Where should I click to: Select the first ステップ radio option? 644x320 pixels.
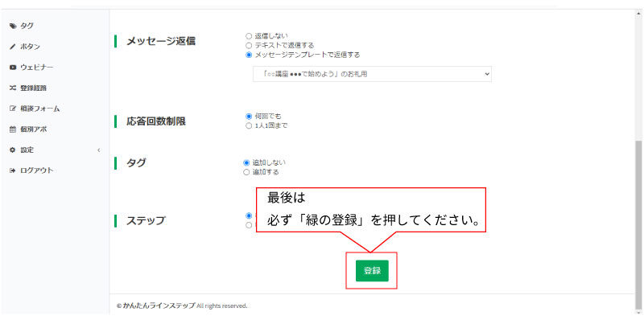[249, 215]
